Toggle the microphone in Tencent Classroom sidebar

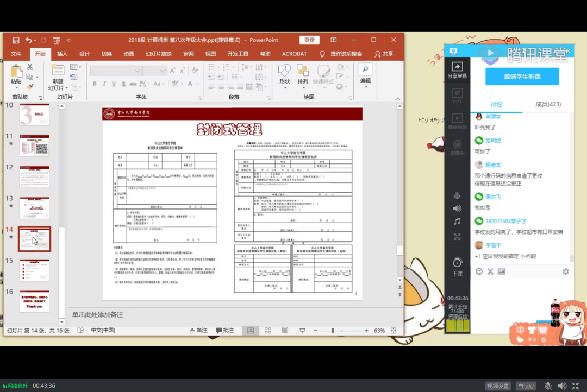pyautogui.click(x=457, y=195)
